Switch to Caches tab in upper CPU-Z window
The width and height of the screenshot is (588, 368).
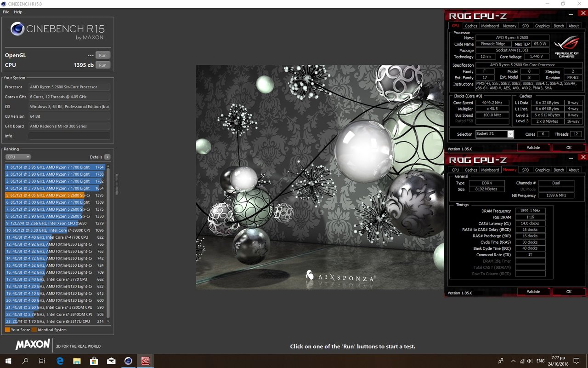click(471, 26)
